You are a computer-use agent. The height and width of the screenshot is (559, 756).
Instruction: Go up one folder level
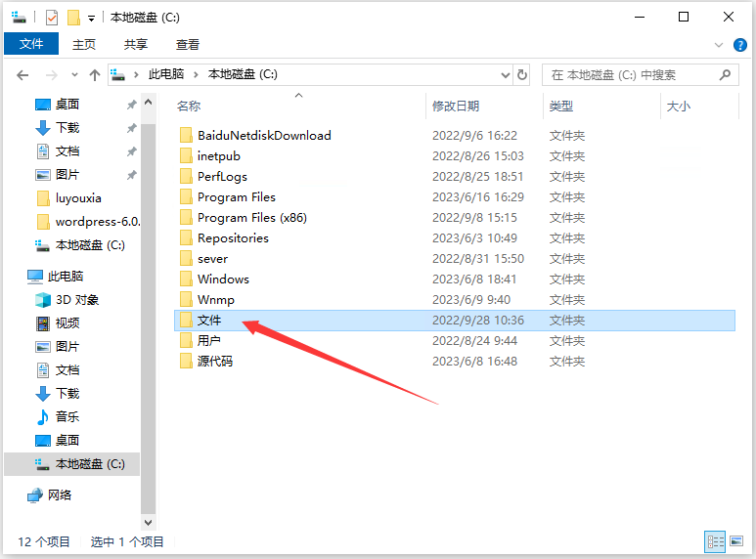pos(95,75)
